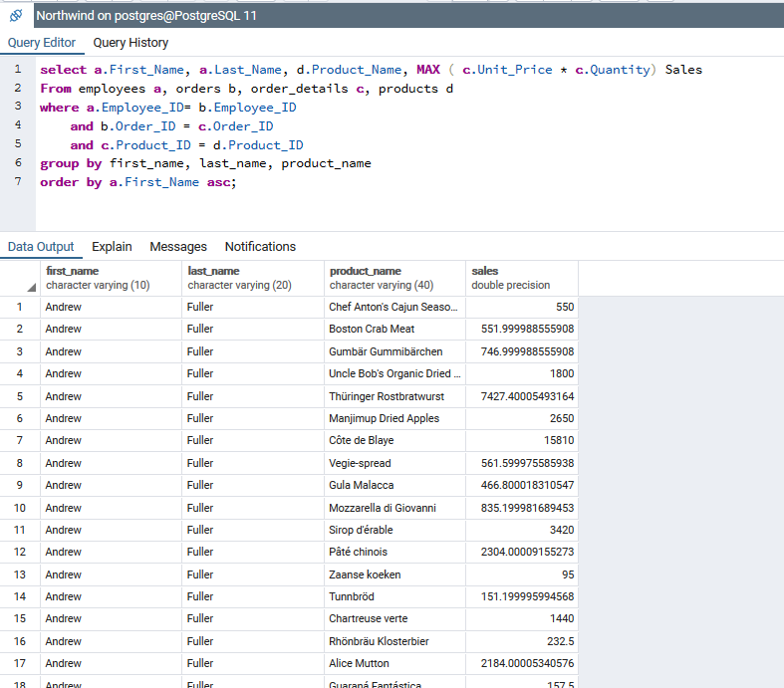
Task: Click 'Uncle Bob's Organic Dried ...' cell
Action: [395, 373]
